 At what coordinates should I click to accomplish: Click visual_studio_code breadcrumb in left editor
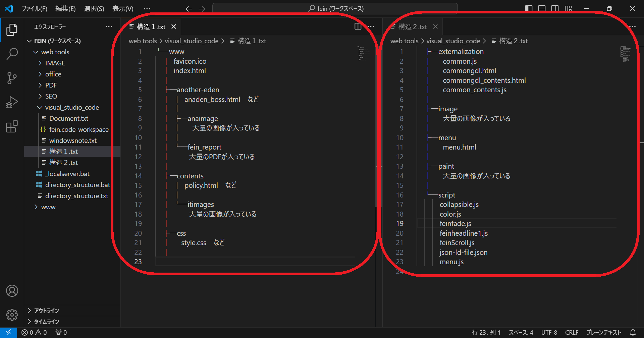192,41
